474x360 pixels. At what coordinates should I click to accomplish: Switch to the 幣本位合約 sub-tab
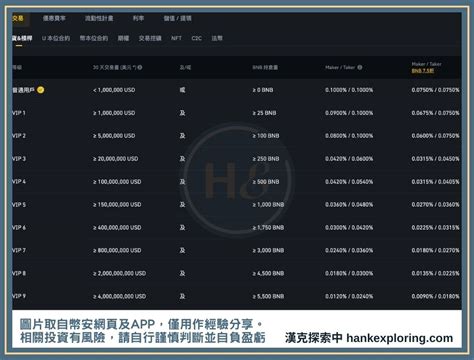pyautogui.click(x=94, y=38)
